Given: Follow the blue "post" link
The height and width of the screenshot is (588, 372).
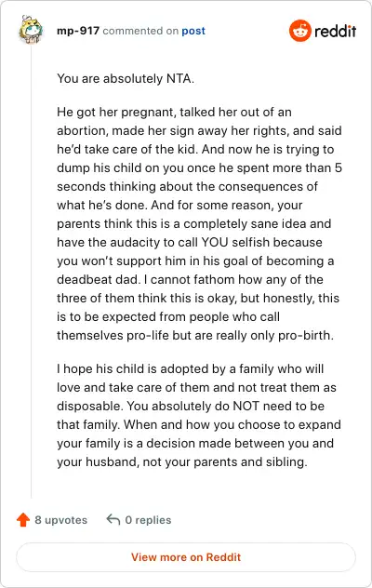Looking at the screenshot, I should click(193, 31).
